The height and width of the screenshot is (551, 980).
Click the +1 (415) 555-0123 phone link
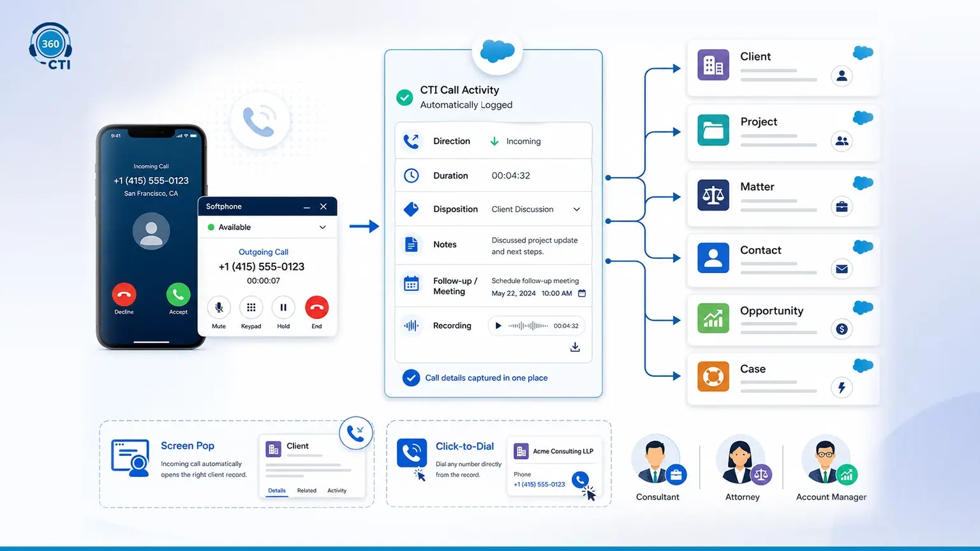539,485
